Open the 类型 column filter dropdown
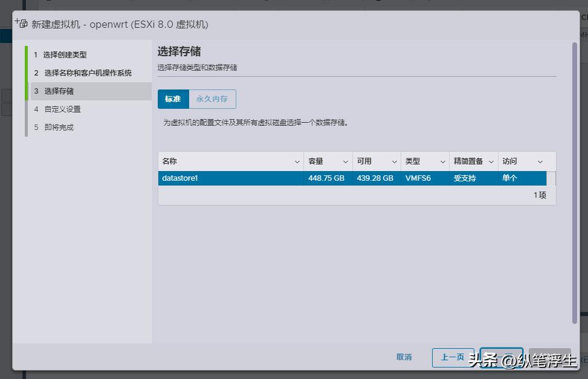Viewport: 588px width, 379px height. [x=442, y=161]
